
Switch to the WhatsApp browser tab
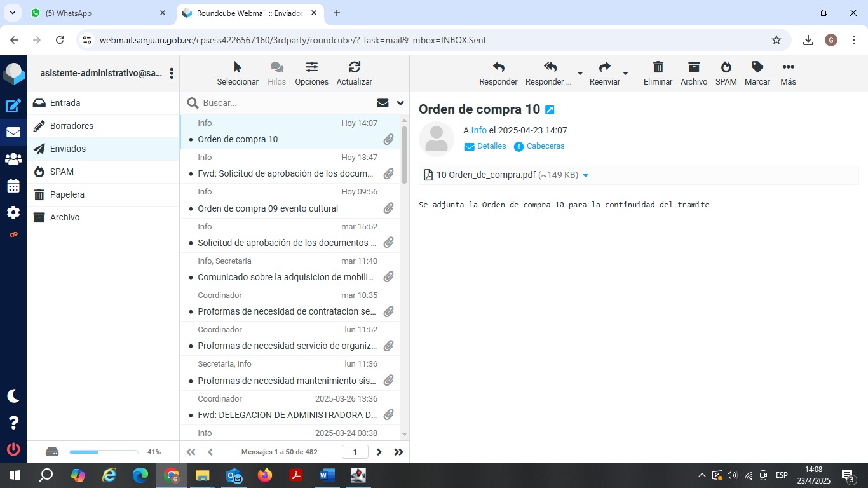95,13
